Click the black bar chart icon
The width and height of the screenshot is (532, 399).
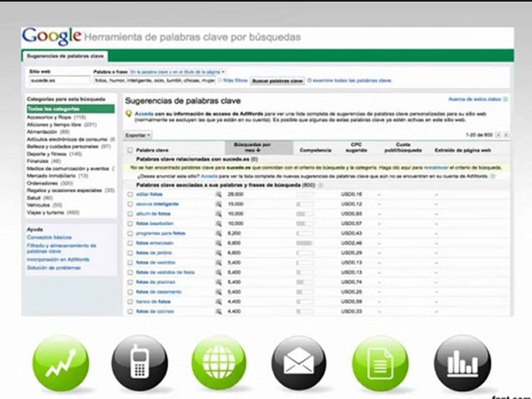coord(462,363)
